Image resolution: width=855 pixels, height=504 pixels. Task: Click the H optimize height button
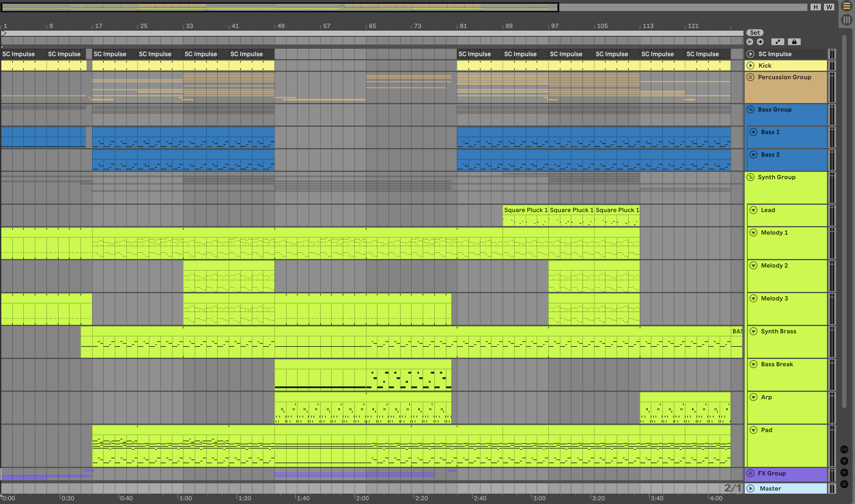pyautogui.click(x=816, y=7)
